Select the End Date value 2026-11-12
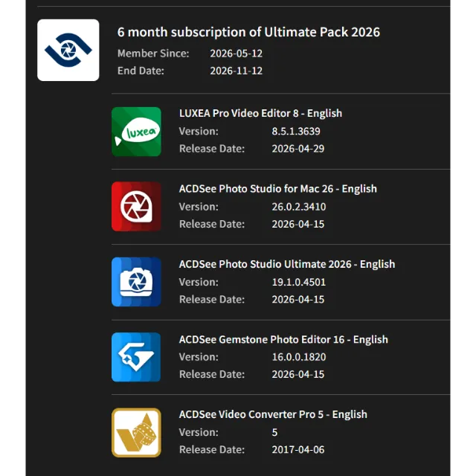This screenshot has width=476, height=476. click(x=237, y=71)
